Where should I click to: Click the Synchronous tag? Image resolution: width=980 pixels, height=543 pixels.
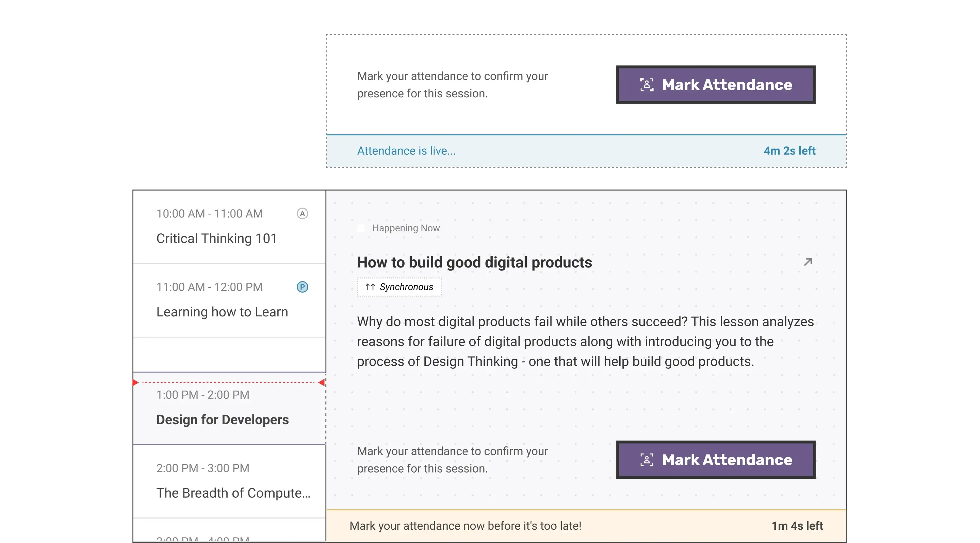399,287
